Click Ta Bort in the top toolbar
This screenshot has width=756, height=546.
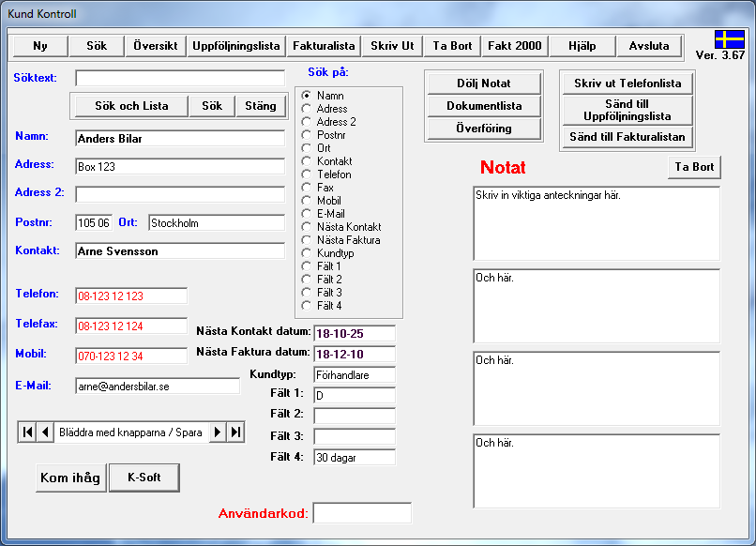[452, 46]
